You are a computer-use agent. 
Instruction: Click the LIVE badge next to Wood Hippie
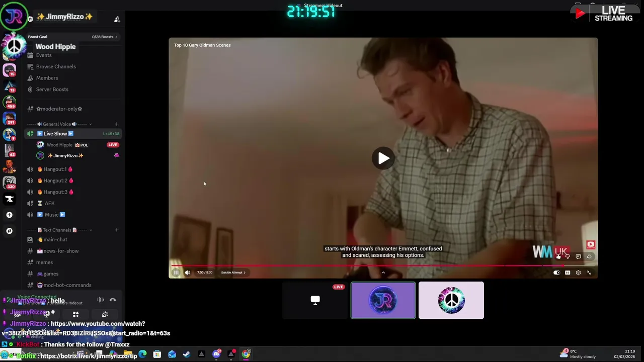[x=113, y=145]
